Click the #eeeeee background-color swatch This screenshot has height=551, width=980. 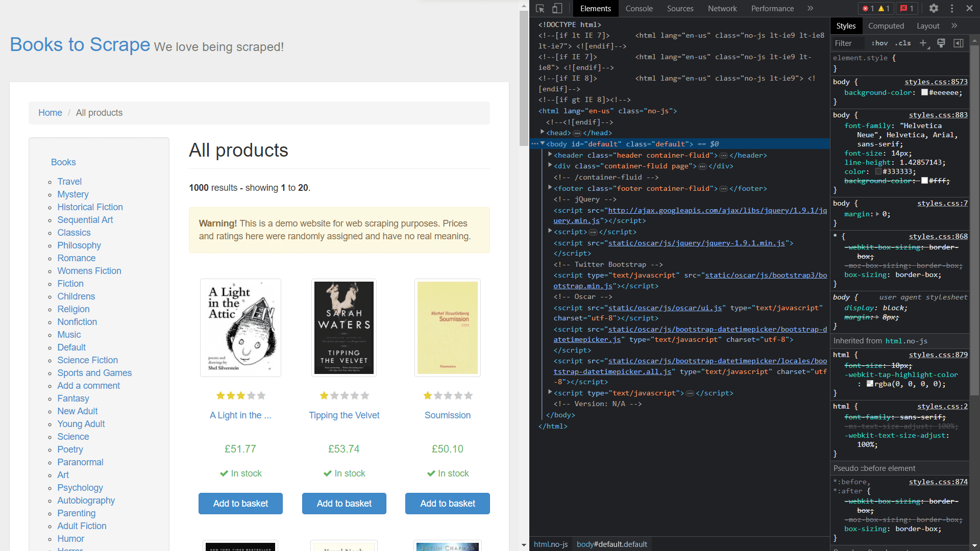click(925, 92)
